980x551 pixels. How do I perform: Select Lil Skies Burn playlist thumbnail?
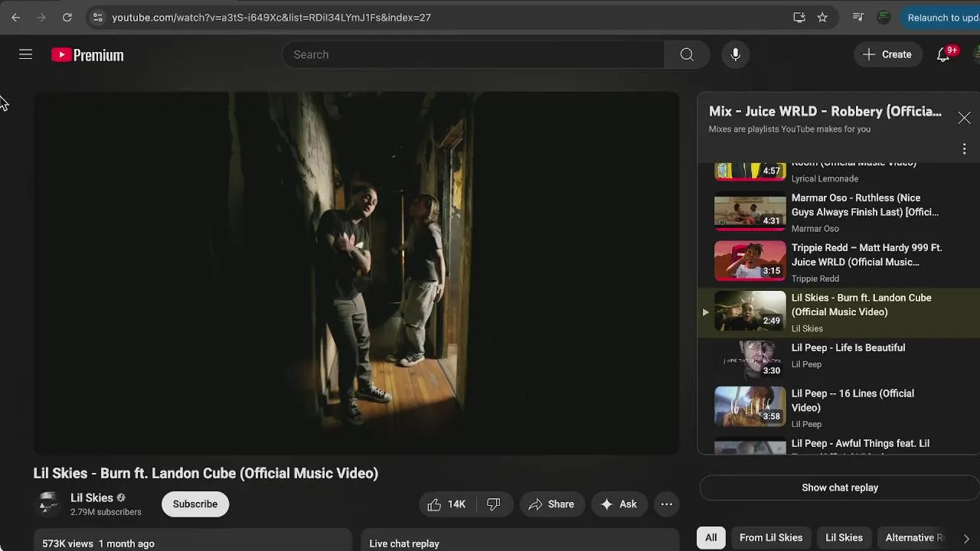point(750,311)
